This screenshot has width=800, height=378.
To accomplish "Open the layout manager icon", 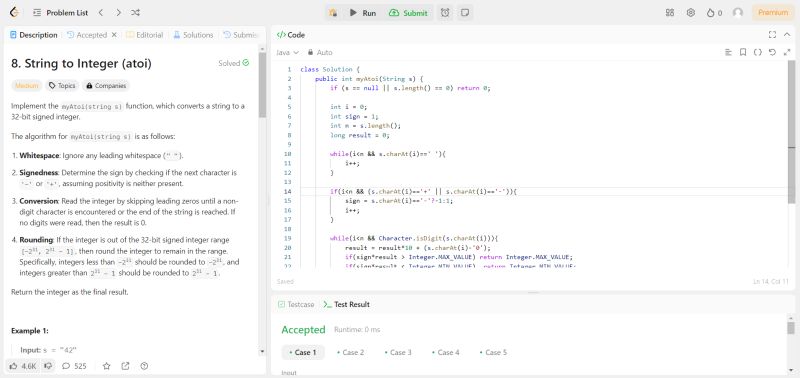I will pyautogui.click(x=670, y=13).
